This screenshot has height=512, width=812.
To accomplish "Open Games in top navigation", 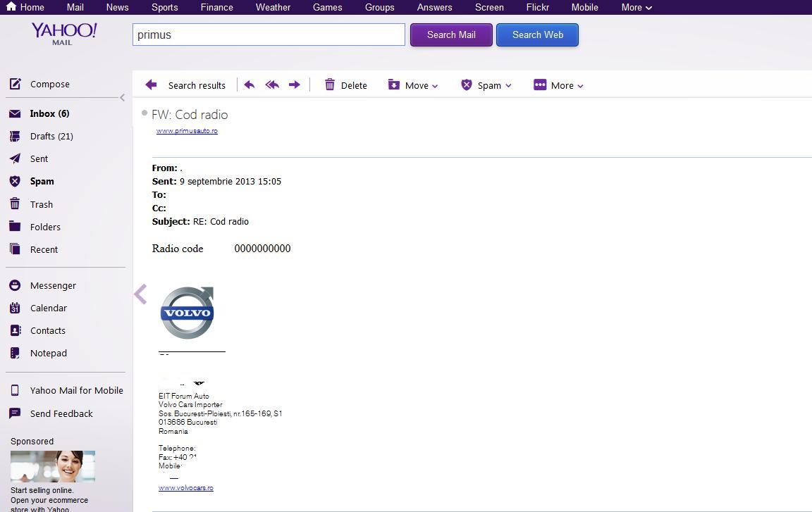I will (x=327, y=7).
